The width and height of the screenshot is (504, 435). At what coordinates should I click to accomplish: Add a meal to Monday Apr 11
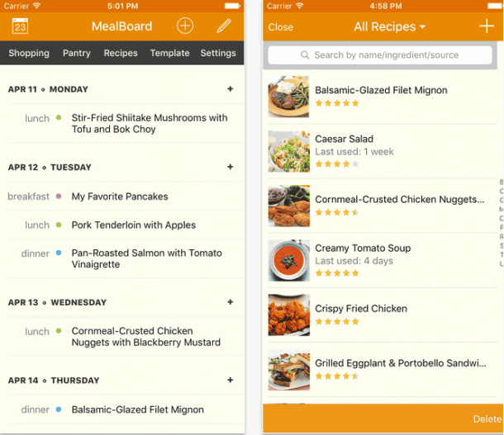pos(231,89)
